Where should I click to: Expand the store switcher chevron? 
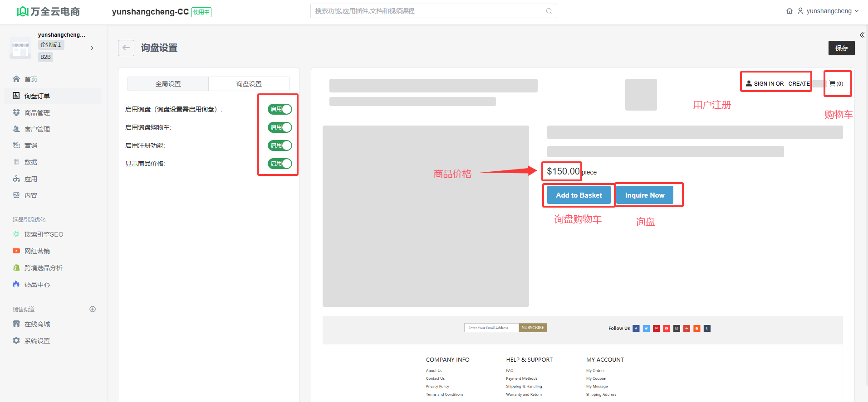92,48
